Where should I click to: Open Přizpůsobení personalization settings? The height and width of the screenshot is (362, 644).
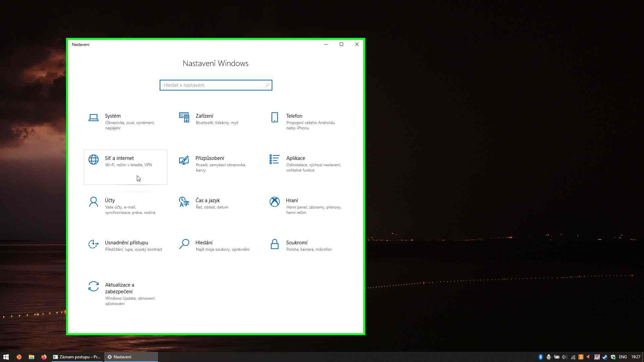[216, 167]
